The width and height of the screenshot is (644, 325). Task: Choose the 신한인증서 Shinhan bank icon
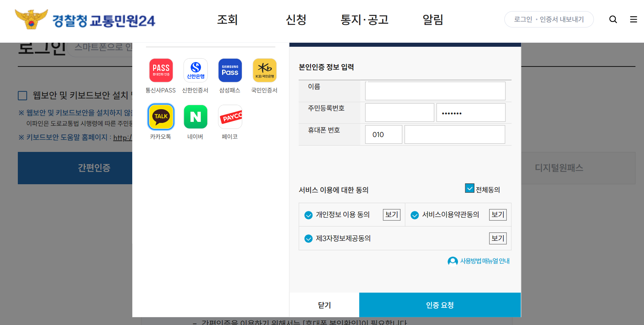point(195,70)
